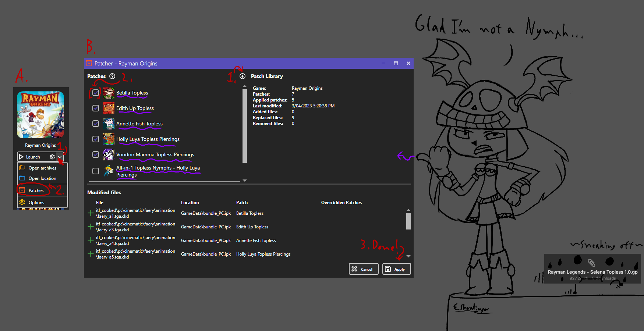Click the Overridden Patches column header
The width and height of the screenshot is (644, 331).
coord(341,202)
